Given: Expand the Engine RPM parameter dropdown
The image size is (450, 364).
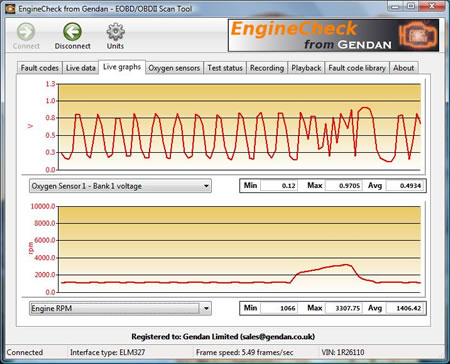Looking at the screenshot, I should pos(120,308).
